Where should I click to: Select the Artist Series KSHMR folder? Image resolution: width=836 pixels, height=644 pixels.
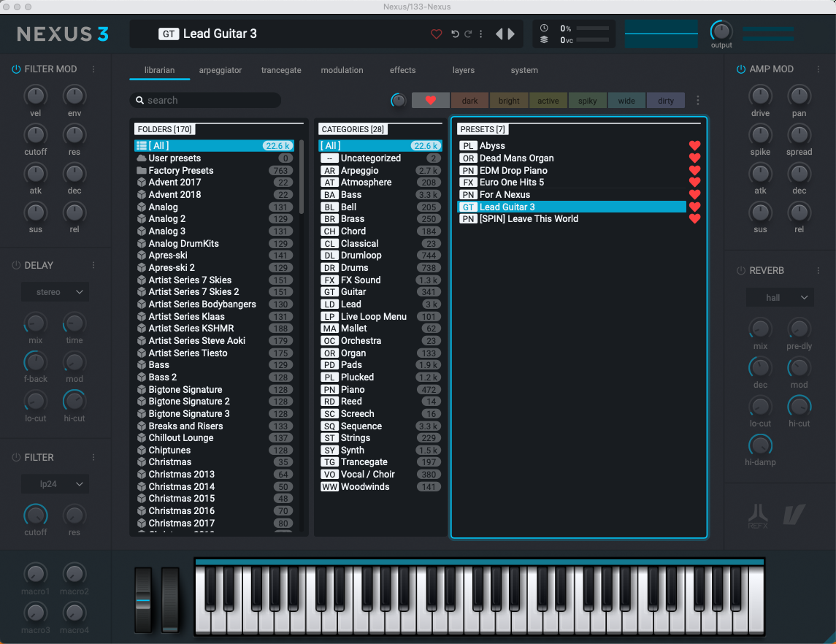click(x=215, y=329)
